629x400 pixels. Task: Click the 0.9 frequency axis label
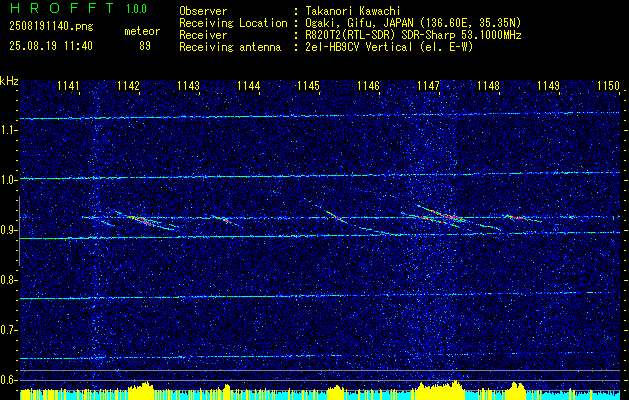[7, 230]
